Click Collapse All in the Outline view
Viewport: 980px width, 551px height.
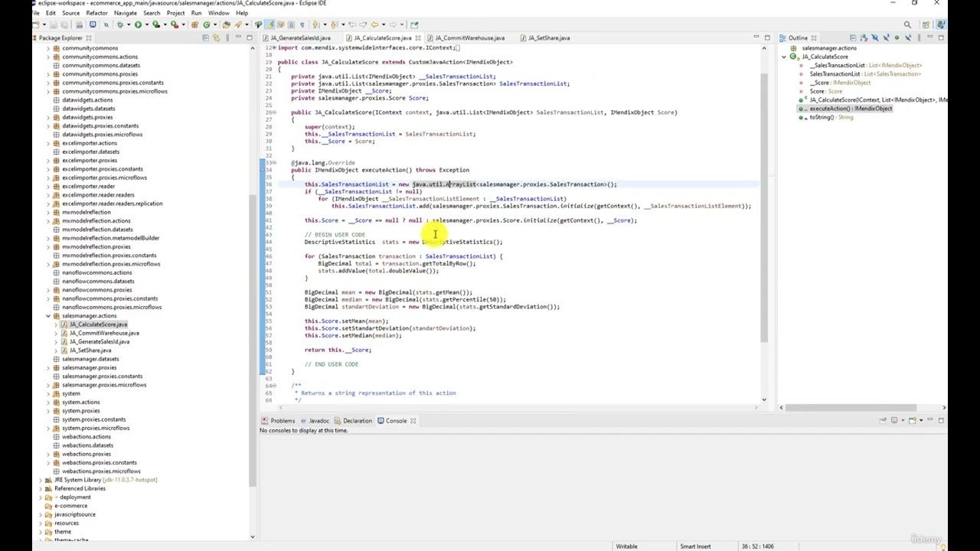[853, 37]
